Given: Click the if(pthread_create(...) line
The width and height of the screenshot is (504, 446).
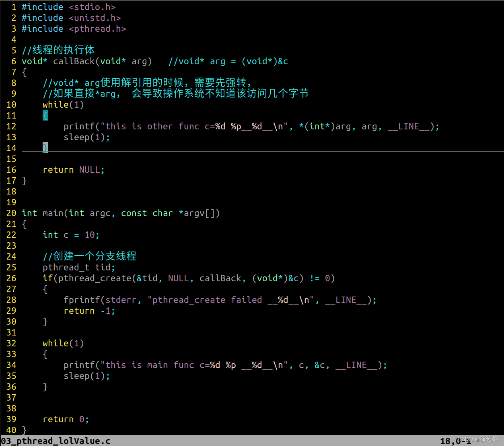Looking at the screenshot, I should (x=189, y=278).
